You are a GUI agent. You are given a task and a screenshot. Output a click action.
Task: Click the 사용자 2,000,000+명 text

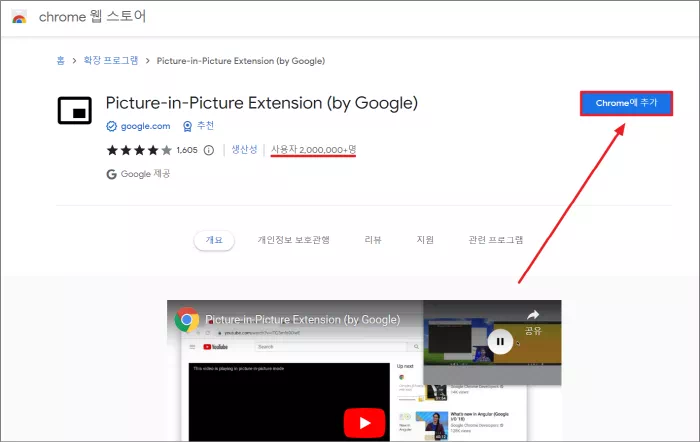click(x=313, y=150)
